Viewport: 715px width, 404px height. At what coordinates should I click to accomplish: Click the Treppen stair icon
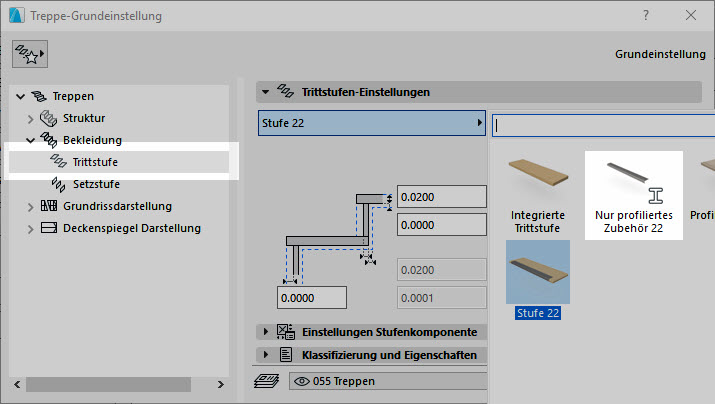[x=39, y=96]
